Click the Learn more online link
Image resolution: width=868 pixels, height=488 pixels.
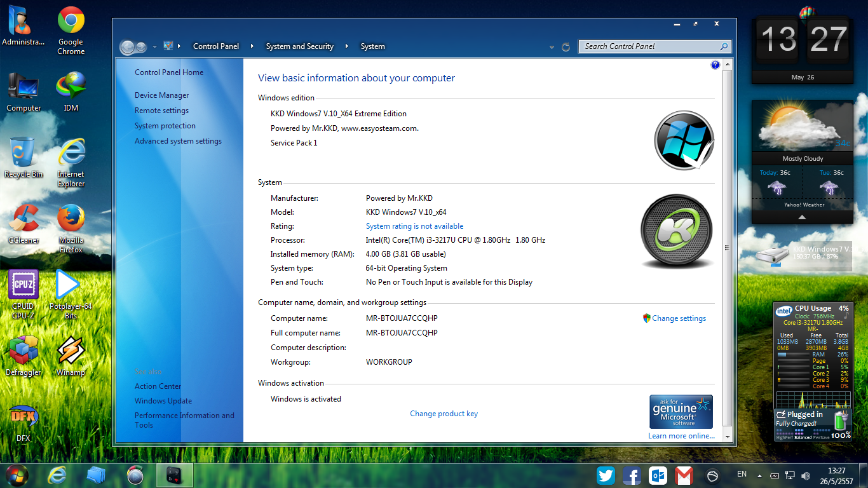click(681, 436)
